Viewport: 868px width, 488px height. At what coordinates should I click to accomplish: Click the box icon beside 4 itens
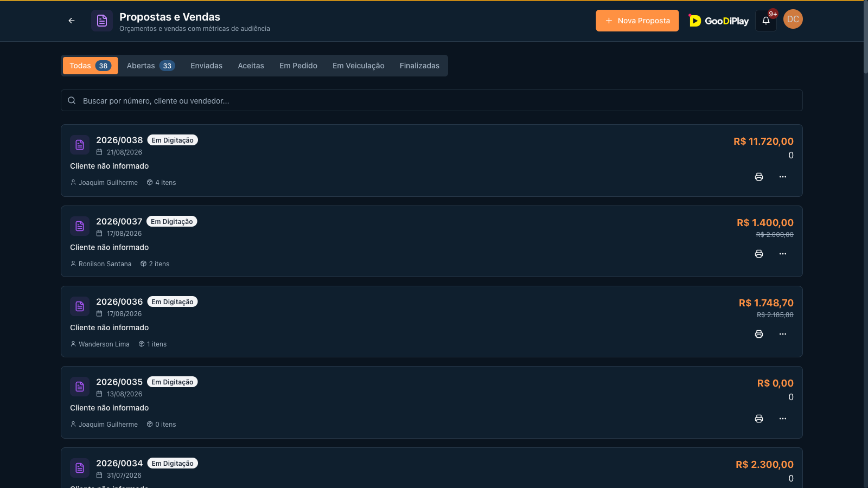(150, 183)
